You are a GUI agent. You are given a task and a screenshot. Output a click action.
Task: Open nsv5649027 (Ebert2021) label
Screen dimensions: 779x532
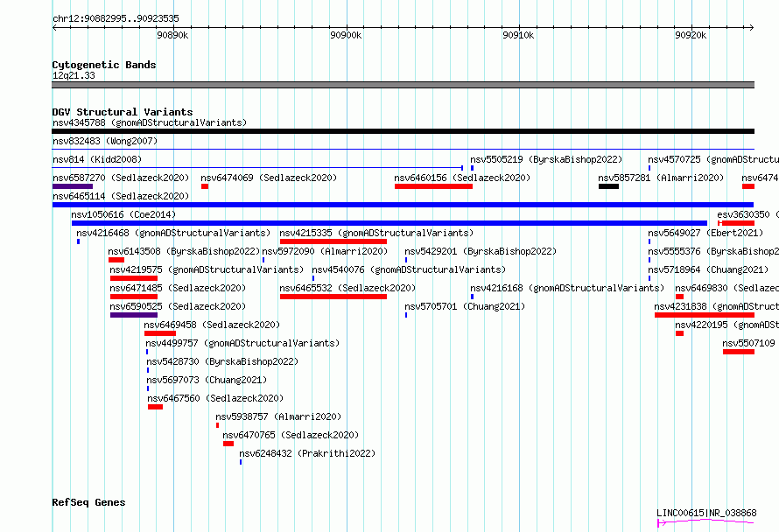tap(705, 233)
